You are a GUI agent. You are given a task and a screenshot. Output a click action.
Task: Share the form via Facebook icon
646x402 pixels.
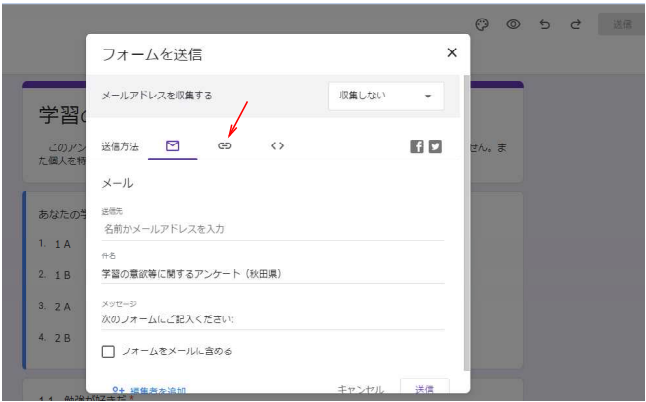tap(417, 147)
